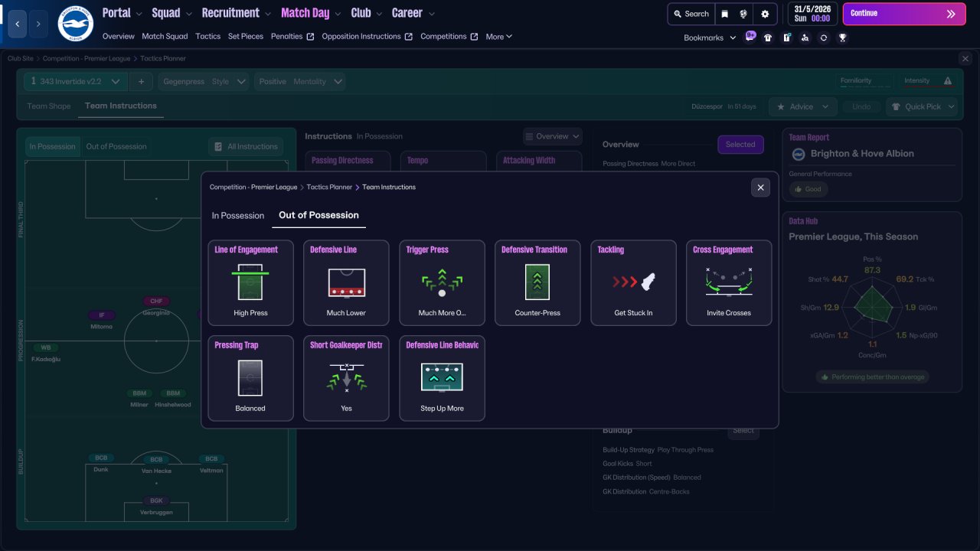Screen dimensions: 980x551
Task: Click the All Instructions button
Action: (246, 146)
